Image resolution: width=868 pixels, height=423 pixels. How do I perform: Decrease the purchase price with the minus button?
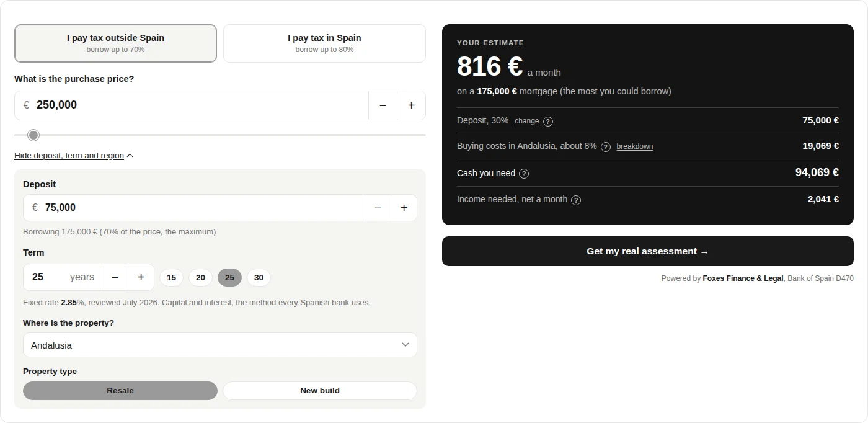pyautogui.click(x=383, y=105)
